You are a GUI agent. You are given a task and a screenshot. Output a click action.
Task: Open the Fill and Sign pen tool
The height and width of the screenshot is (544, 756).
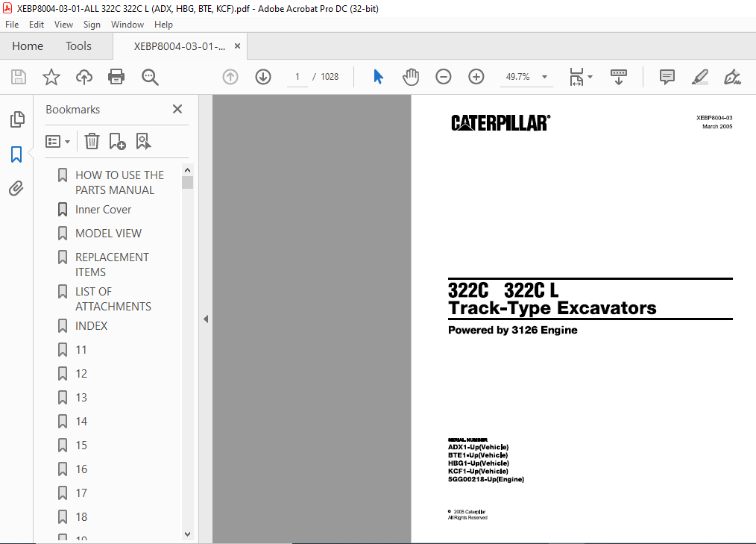pyautogui.click(x=732, y=77)
